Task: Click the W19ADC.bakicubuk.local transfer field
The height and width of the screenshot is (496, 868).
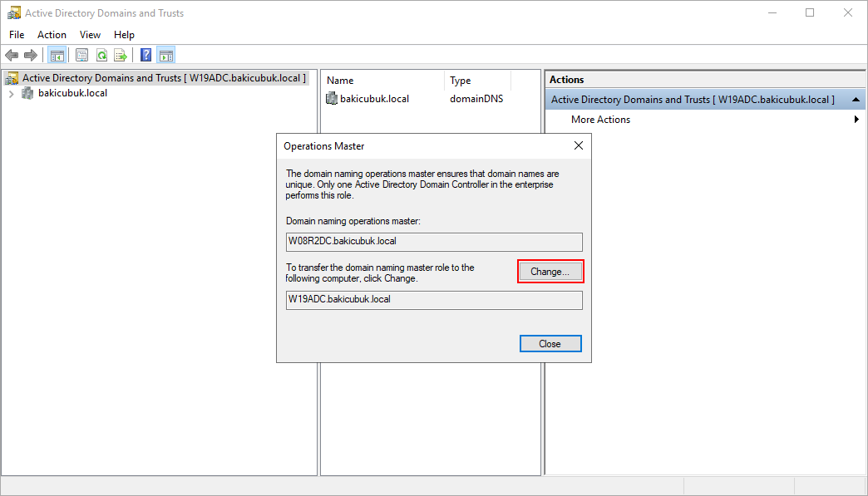Action: [x=434, y=300]
